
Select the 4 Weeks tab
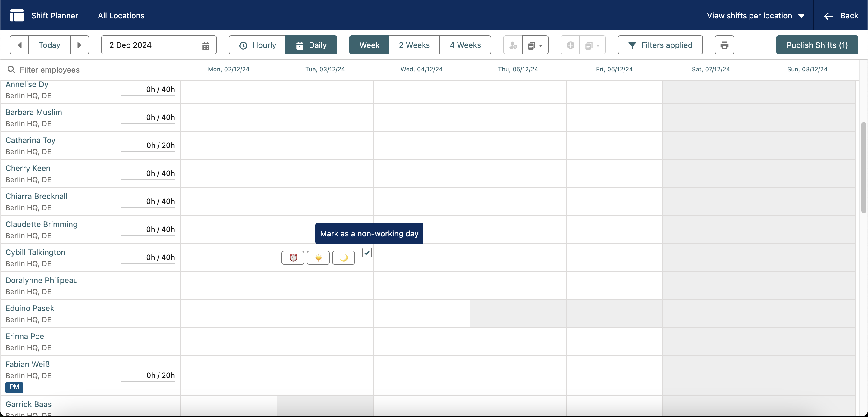point(465,45)
